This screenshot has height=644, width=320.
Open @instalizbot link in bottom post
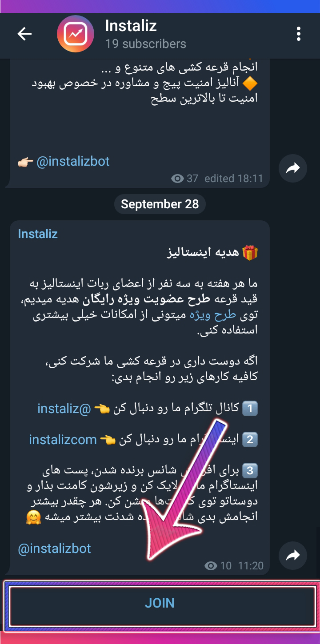[54, 549]
